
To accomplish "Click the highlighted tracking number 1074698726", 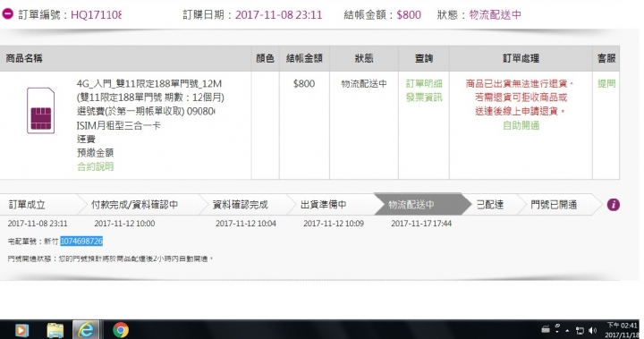I will pos(81,242).
